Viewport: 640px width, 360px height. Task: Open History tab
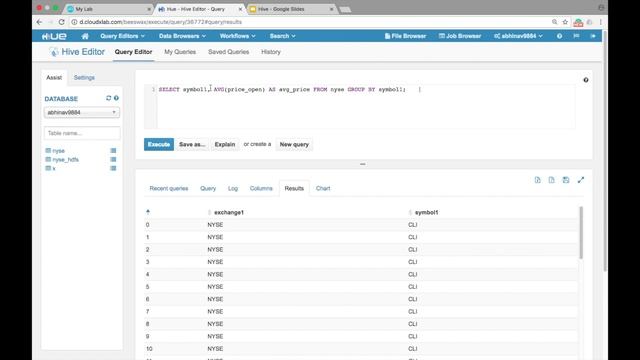click(x=271, y=52)
